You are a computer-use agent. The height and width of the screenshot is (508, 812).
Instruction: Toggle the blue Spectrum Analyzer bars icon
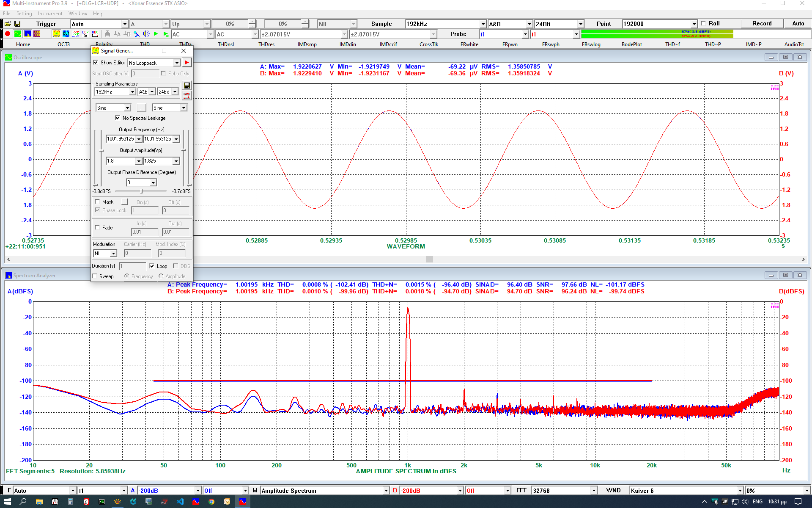click(x=27, y=34)
